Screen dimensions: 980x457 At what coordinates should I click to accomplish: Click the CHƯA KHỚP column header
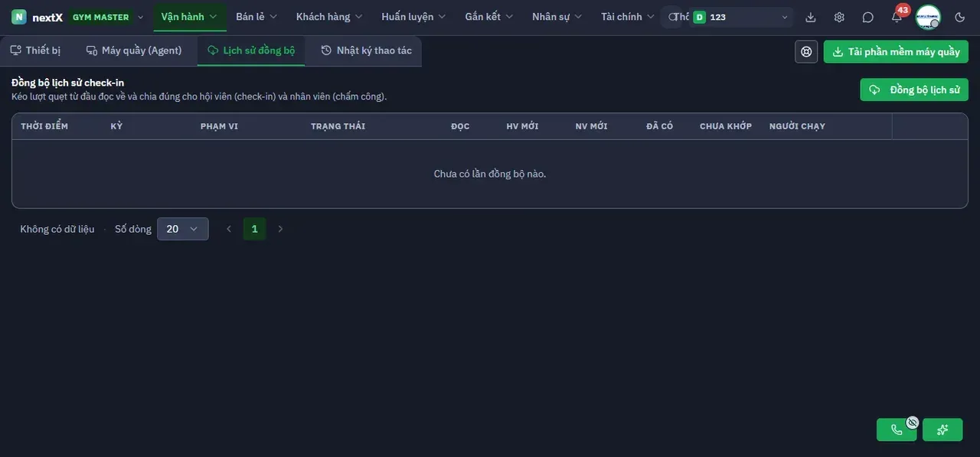726,126
